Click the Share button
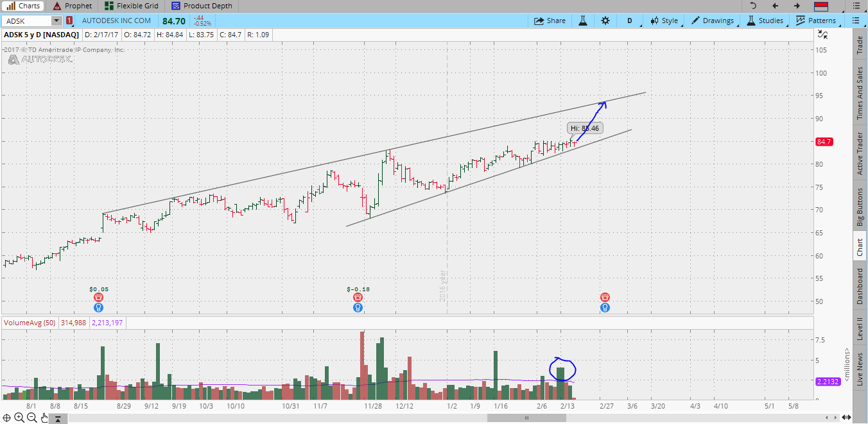Screen dimensions: 868x424 pyautogui.click(x=550, y=21)
